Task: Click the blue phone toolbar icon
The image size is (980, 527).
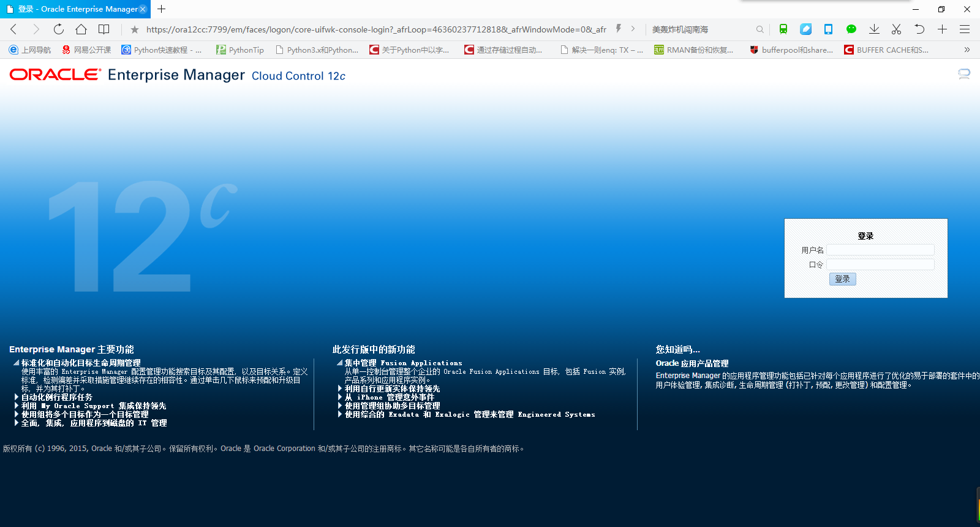Action: (828, 29)
